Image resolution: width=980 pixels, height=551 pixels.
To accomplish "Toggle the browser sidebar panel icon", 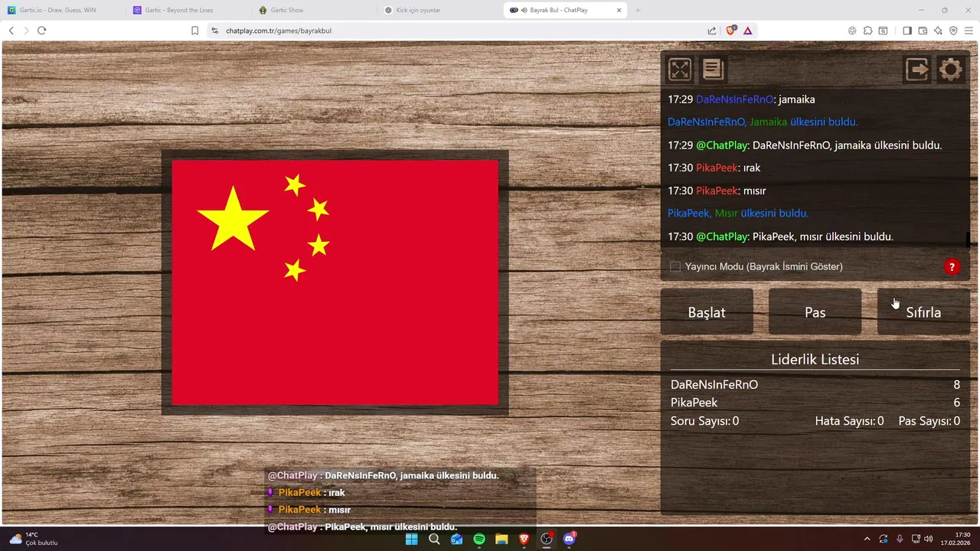I will click(907, 31).
